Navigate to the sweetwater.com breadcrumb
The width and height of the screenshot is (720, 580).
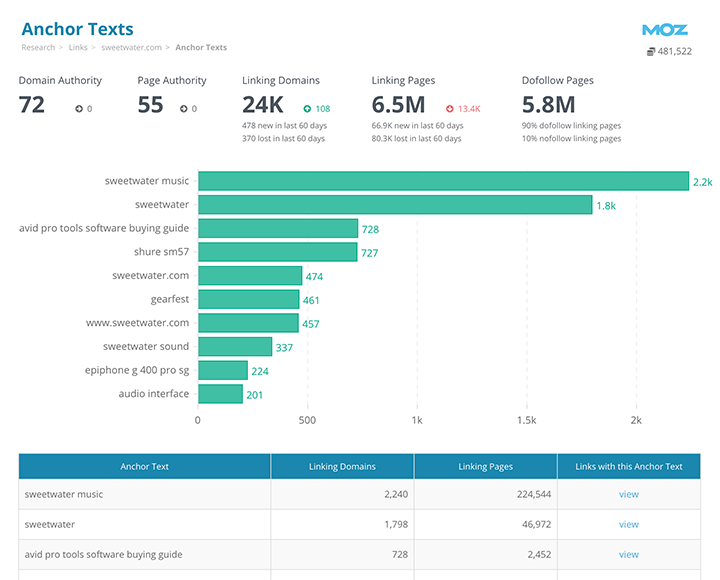(x=132, y=47)
